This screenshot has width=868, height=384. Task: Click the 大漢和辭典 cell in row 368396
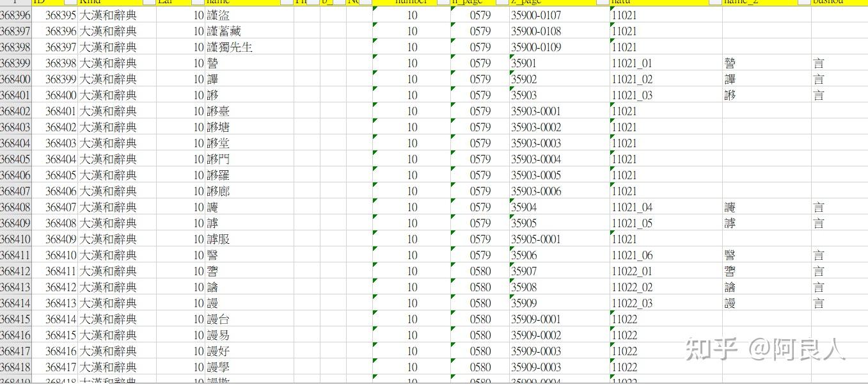pyautogui.click(x=116, y=15)
